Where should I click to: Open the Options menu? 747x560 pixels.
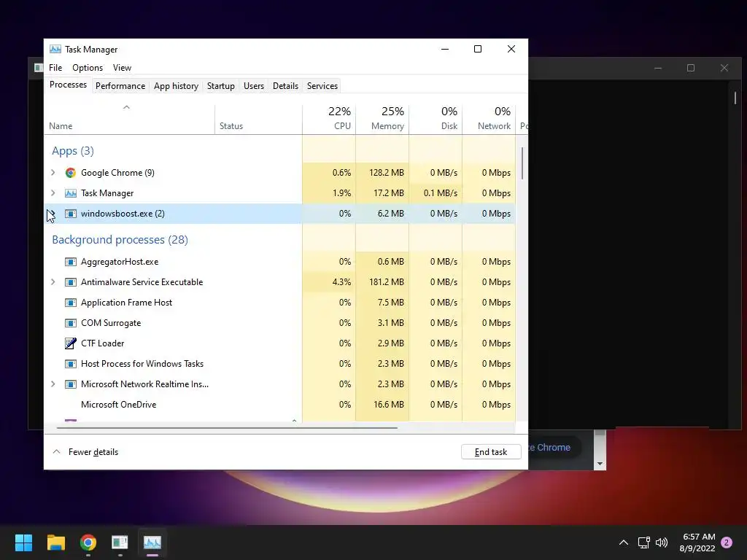pos(88,68)
